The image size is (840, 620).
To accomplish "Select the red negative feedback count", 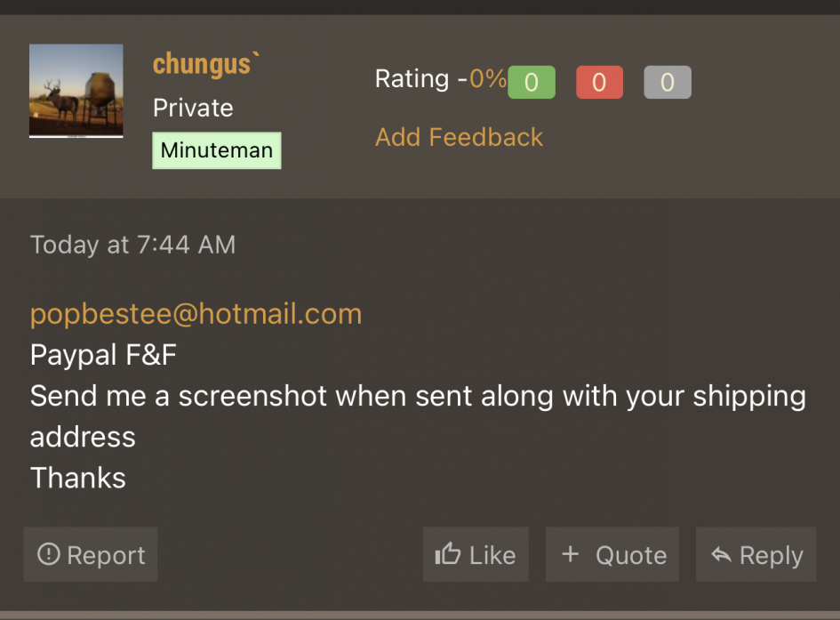I will click(599, 82).
